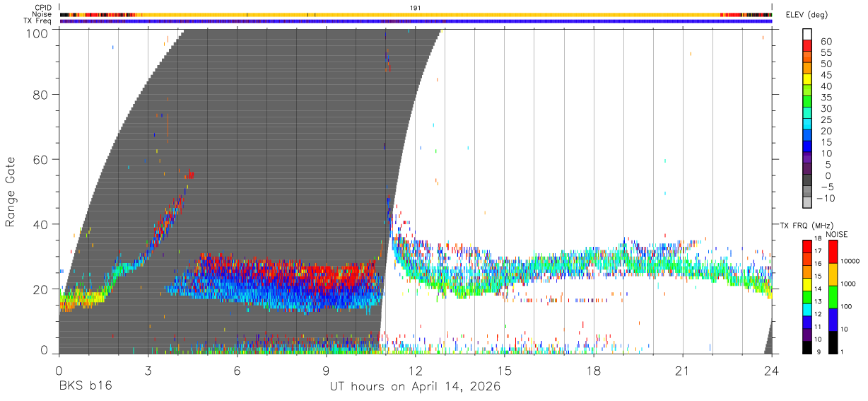Click the 30 label on the ELEV colorbar
The width and height of the screenshot is (868, 401).
coord(826,108)
